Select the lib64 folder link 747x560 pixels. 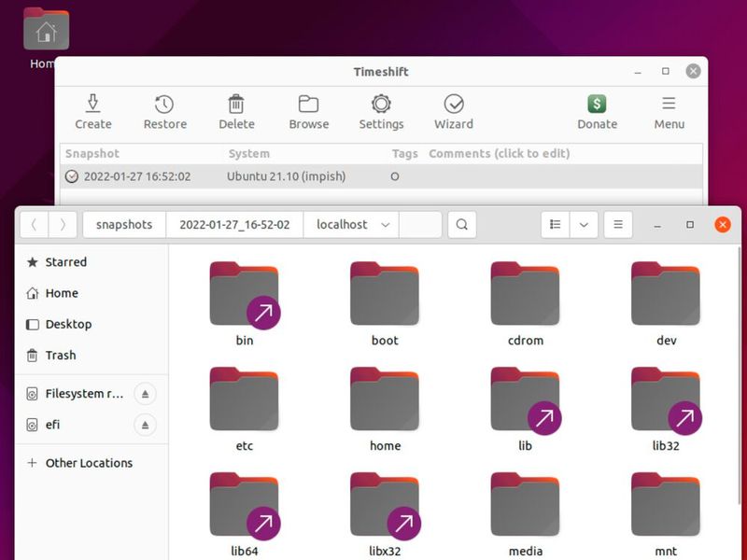pos(245,515)
